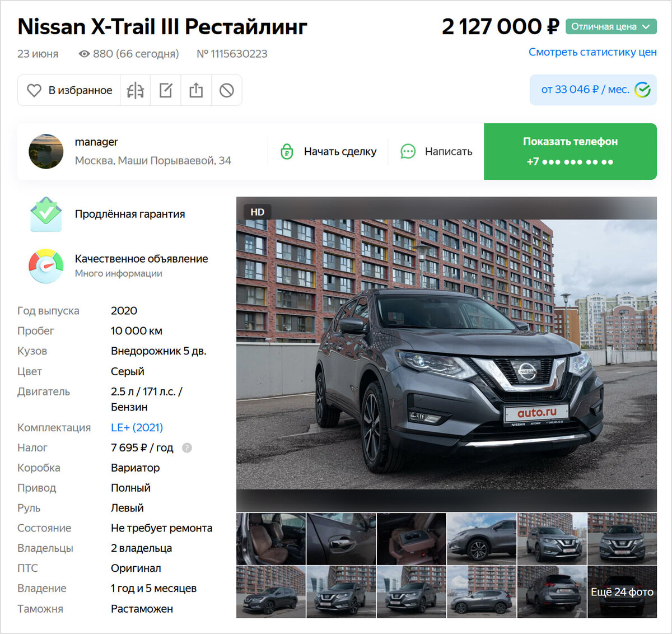This screenshot has height=634, width=672.
Task: Open the 'Отличная цена' price dropdown
Action: (611, 26)
